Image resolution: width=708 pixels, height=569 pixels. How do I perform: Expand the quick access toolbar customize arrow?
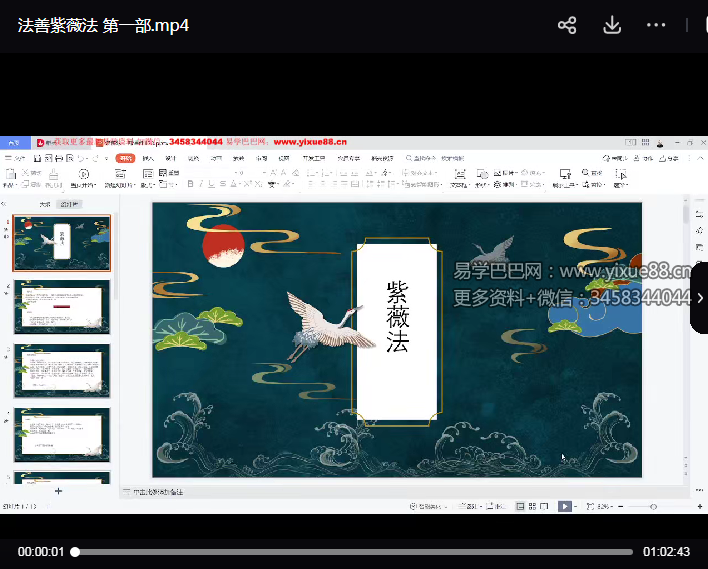(107, 159)
